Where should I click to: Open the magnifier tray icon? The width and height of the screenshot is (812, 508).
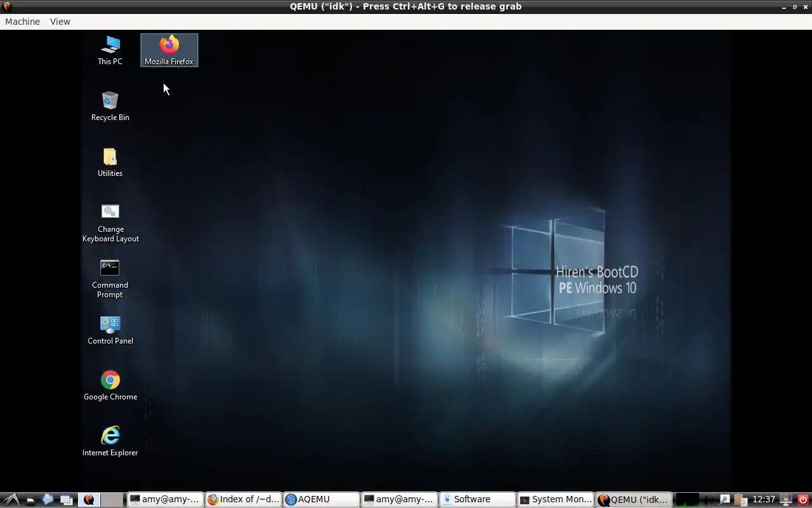[x=724, y=500]
